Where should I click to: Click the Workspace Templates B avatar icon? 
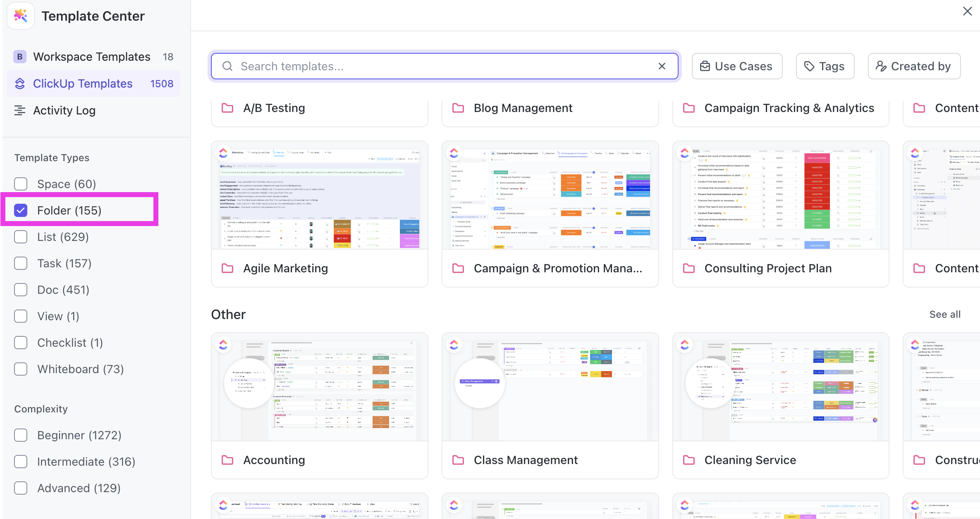pyautogui.click(x=20, y=57)
